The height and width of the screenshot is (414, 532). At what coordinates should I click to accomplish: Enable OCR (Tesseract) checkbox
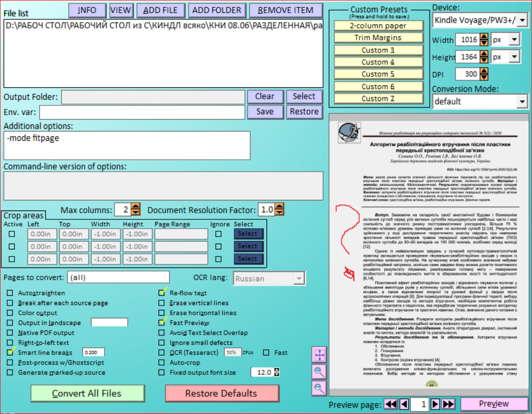(x=162, y=353)
